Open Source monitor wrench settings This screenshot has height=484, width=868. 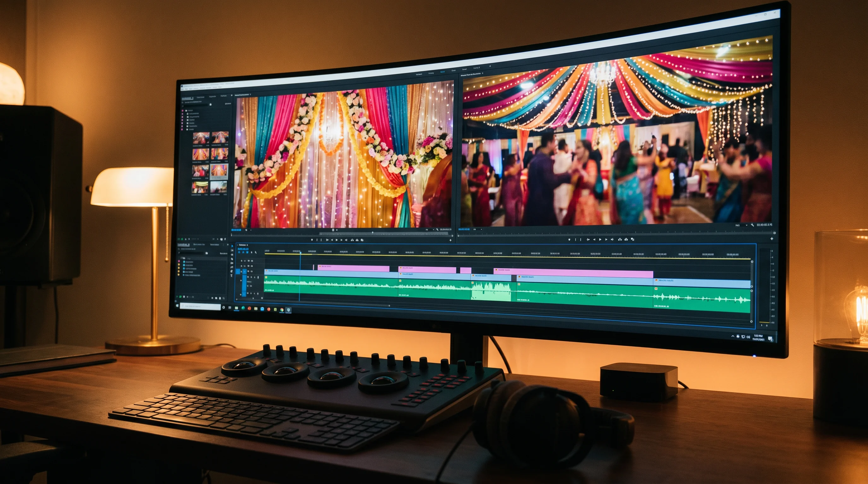(x=437, y=229)
